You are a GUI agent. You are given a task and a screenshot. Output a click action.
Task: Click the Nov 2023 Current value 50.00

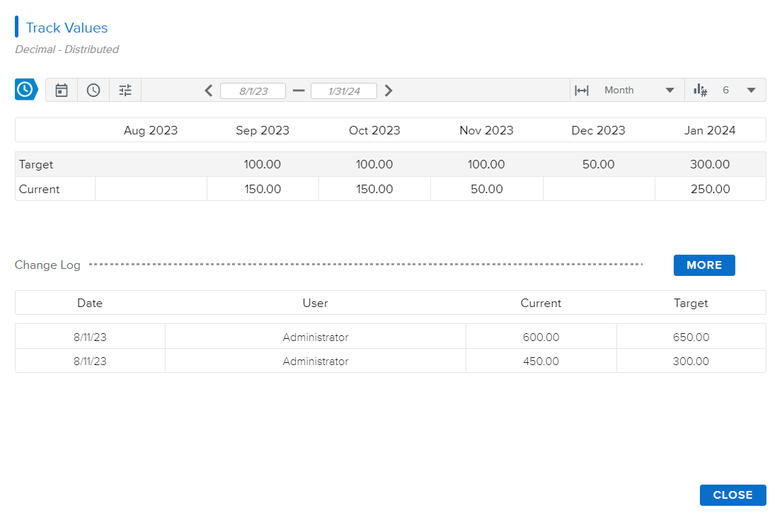(486, 189)
